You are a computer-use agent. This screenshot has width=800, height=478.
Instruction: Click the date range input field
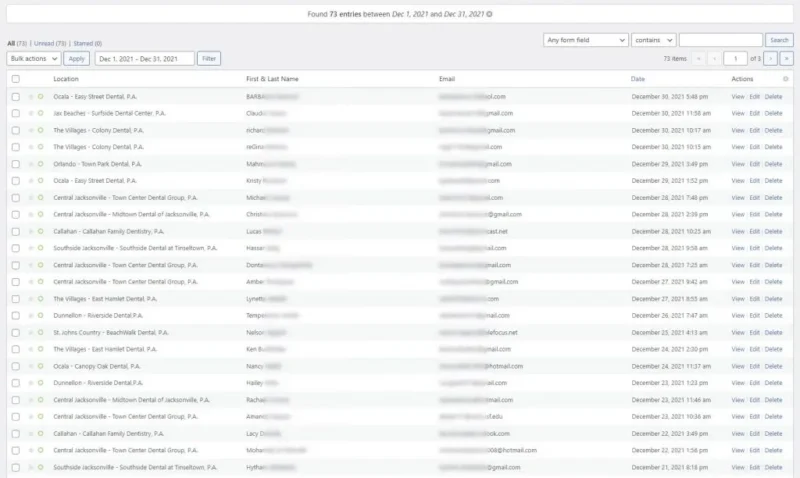coord(145,59)
